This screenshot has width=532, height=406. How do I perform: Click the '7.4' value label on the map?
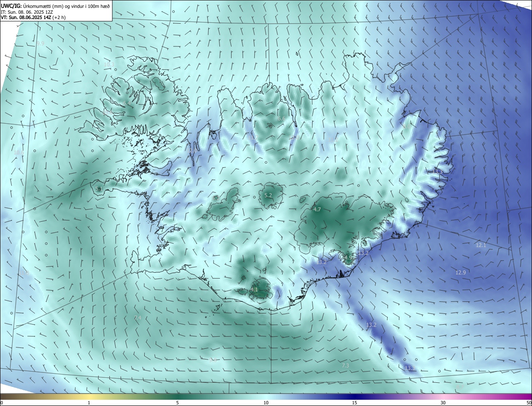(x=138, y=318)
